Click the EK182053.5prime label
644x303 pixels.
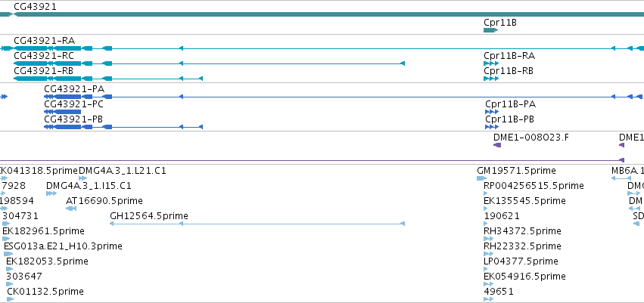(47, 261)
